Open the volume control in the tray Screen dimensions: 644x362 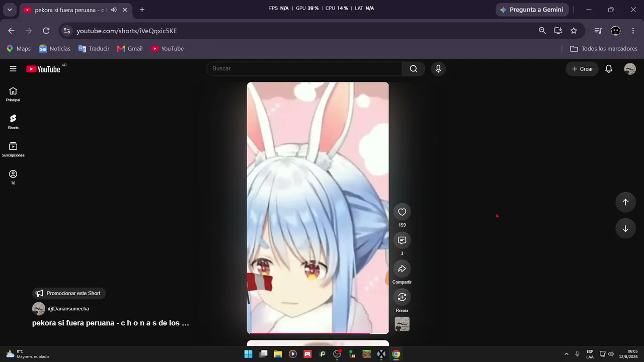(x=611, y=354)
